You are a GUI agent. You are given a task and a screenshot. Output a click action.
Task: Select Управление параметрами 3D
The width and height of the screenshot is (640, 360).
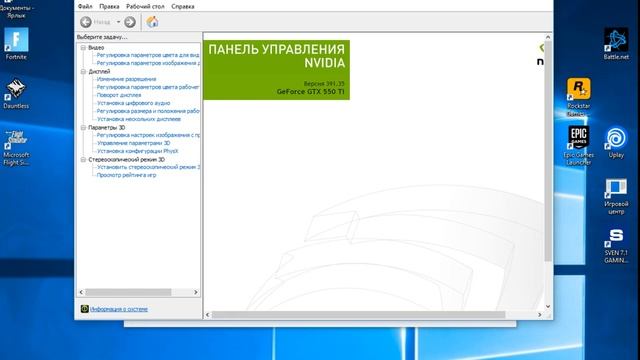[133, 143]
